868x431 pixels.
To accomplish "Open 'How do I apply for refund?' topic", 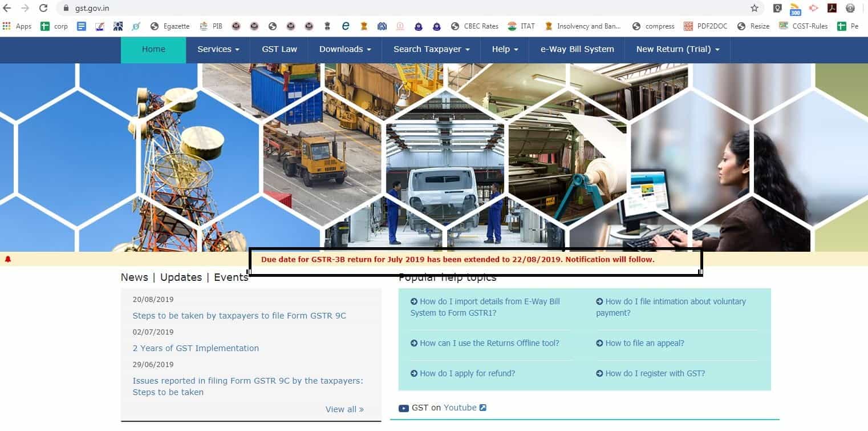I will click(x=463, y=373).
